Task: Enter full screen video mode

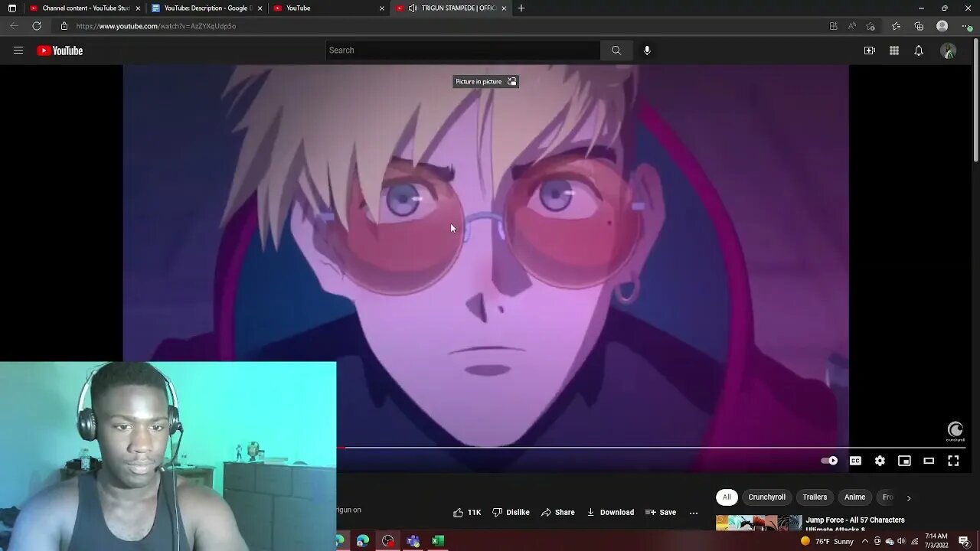Action: 953,461
